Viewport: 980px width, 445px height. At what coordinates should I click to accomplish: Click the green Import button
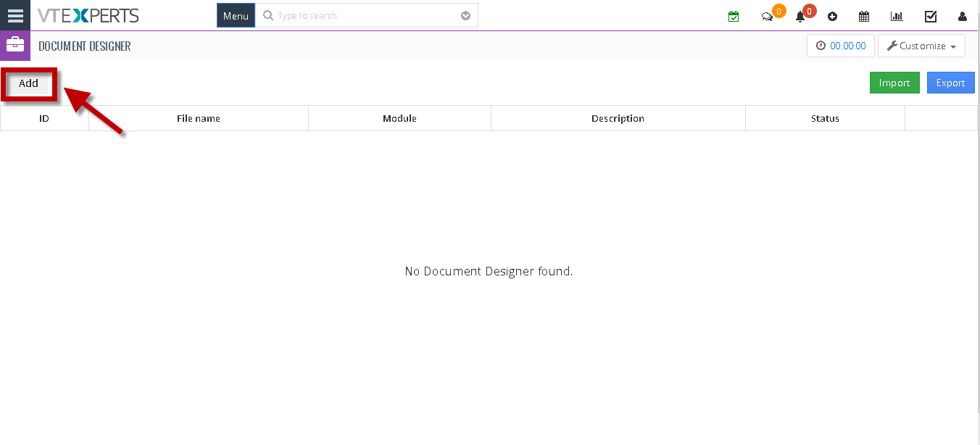pyautogui.click(x=894, y=83)
